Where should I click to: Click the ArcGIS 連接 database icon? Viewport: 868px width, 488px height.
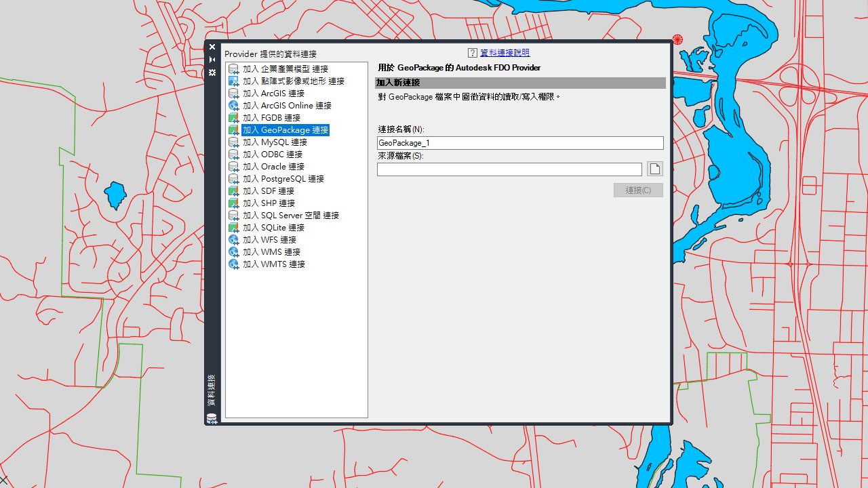click(x=233, y=94)
